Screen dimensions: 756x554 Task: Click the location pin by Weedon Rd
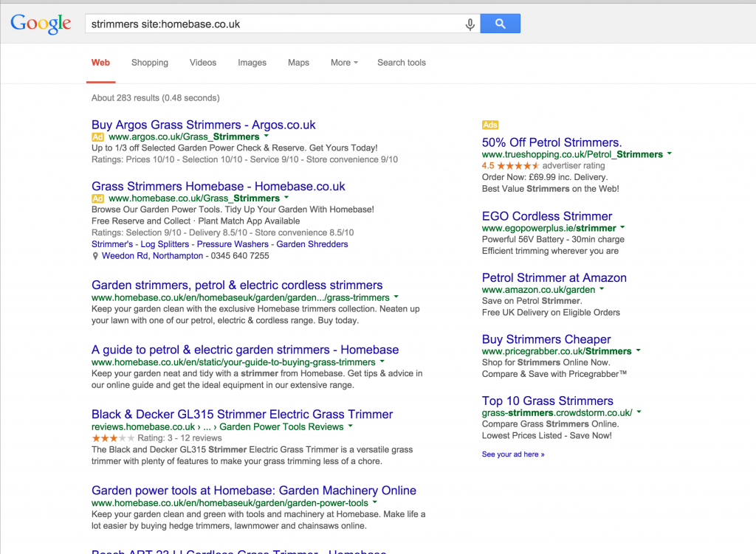pos(95,256)
